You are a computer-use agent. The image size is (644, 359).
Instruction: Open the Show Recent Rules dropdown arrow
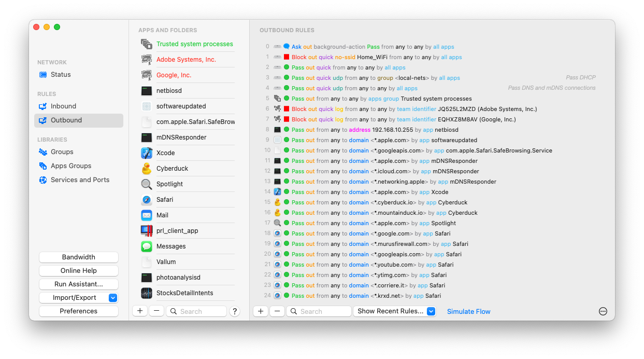coord(431,311)
